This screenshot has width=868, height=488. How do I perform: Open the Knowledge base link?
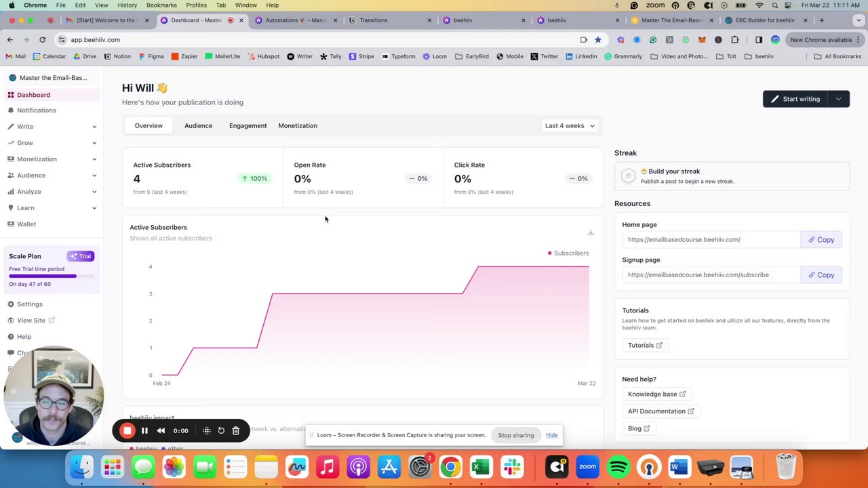[x=656, y=394]
